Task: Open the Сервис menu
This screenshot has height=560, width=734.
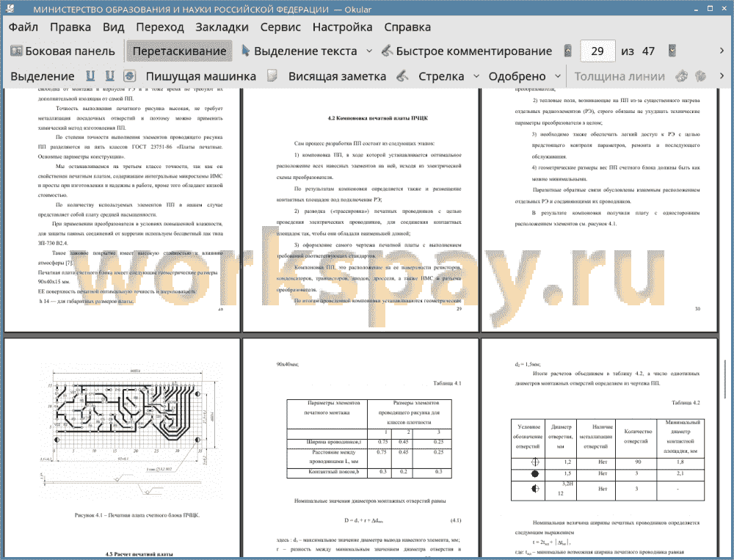Action: (280, 27)
